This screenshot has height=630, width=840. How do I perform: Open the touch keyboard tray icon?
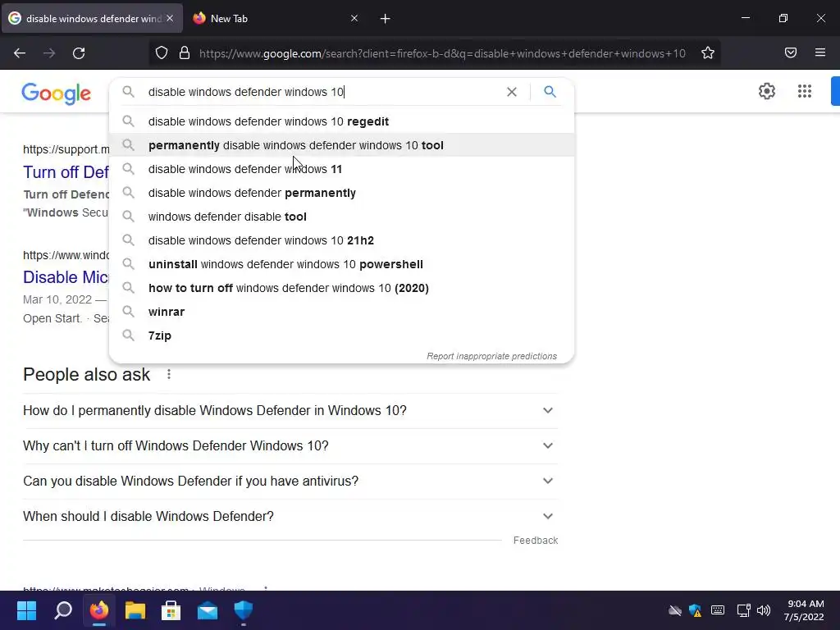718,610
